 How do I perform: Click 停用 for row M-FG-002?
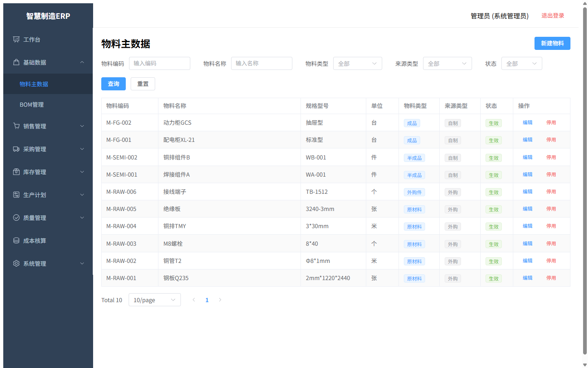[x=551, y=123]
